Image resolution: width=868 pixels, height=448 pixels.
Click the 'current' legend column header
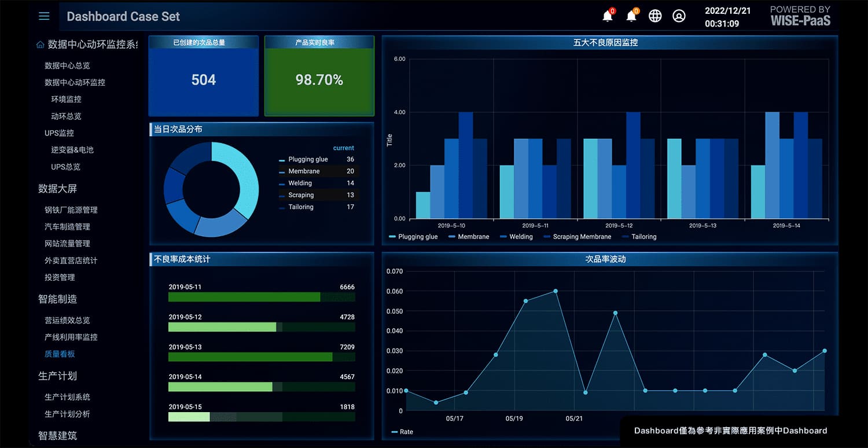(343, 148)
